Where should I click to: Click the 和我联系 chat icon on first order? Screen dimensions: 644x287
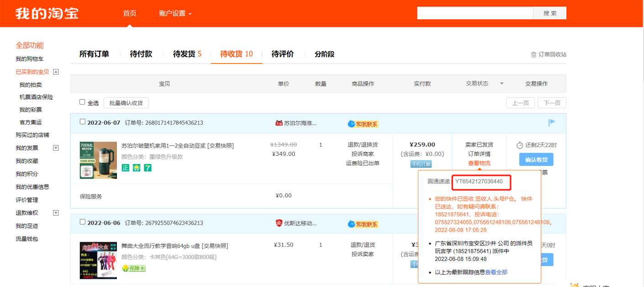point(363,124)
